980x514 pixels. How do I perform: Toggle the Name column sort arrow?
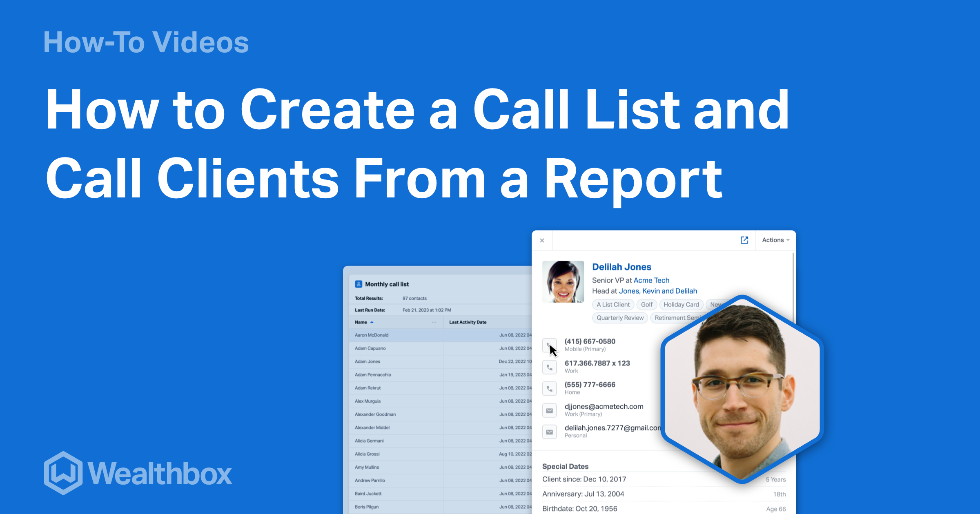[372, 322]
